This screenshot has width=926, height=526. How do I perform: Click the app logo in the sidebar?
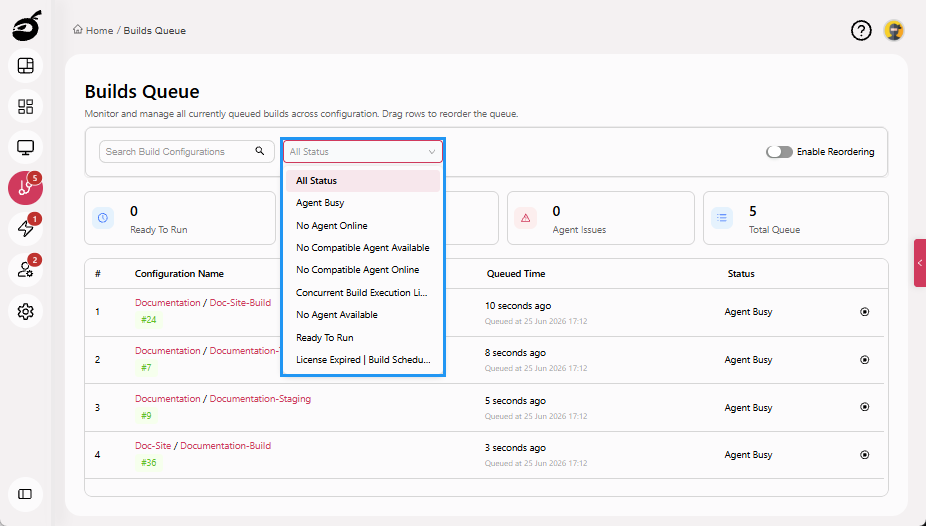27,26
